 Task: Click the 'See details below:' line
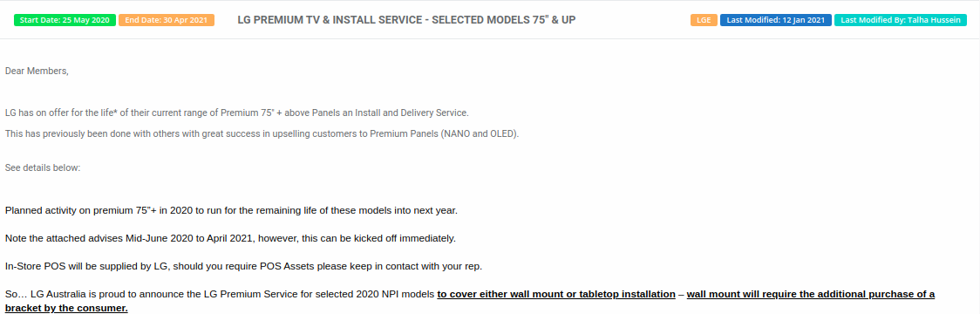click(x=43, y=168)
